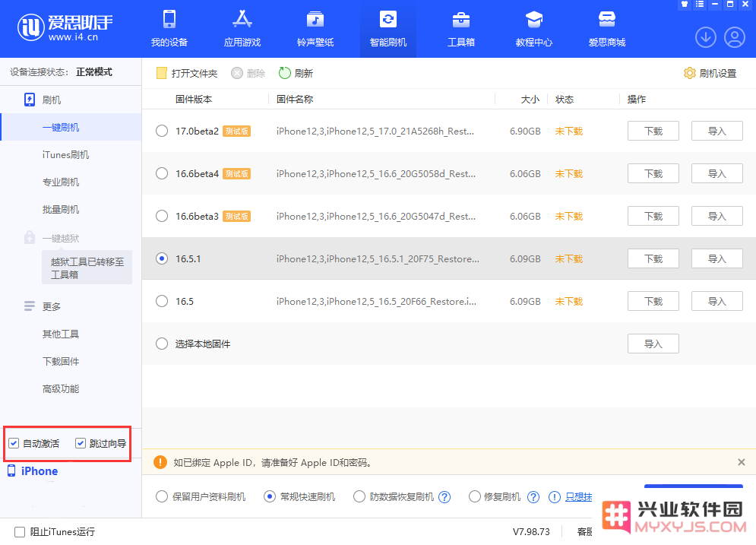
Task: Select 防数据恢复刷机 option
Action: (x=359, y=497)
